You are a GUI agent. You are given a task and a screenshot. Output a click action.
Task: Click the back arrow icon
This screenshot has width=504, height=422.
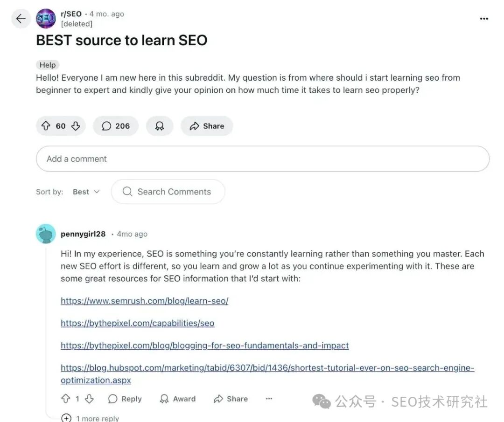[21, 19]
